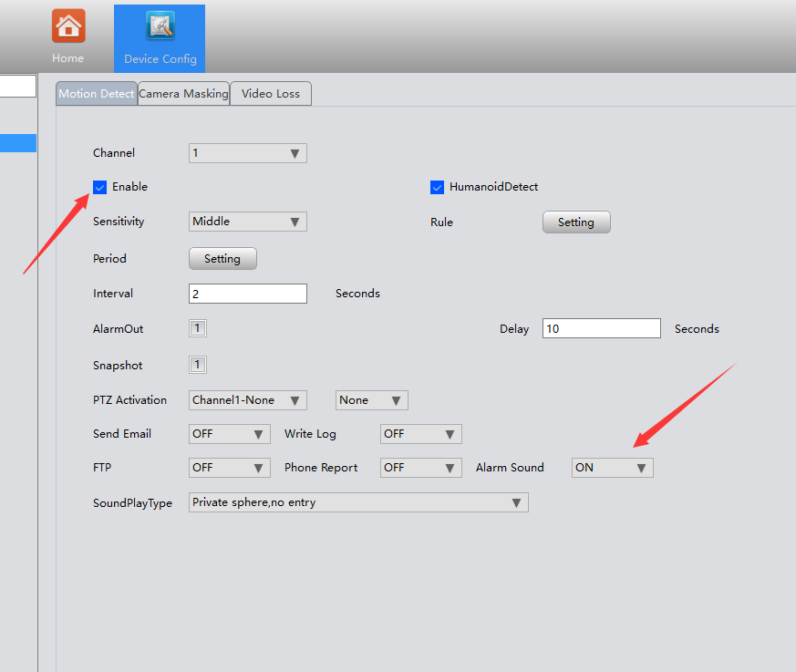Toggle the Enable checkbox

[100, 187]
